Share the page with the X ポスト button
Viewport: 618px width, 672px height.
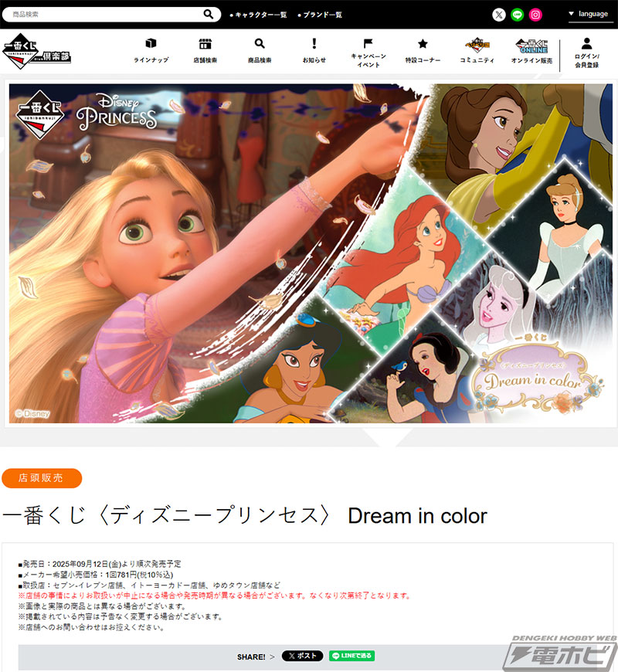click(303, 656)
